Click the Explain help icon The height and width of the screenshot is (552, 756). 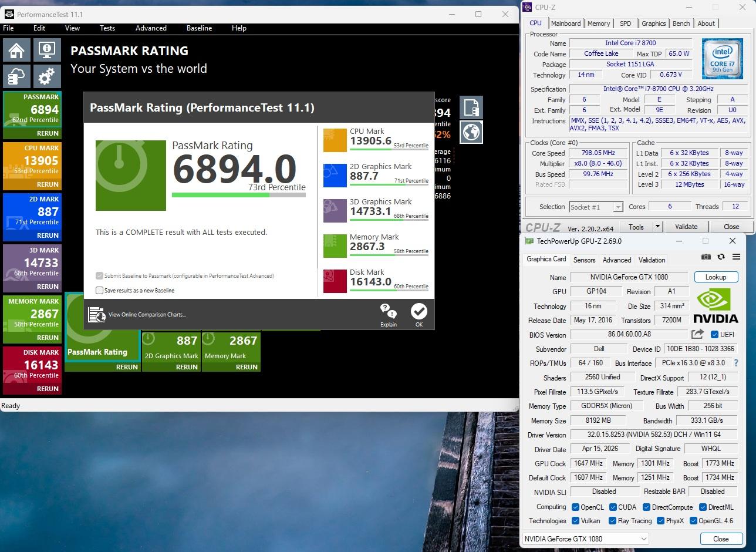click(388, 311)
